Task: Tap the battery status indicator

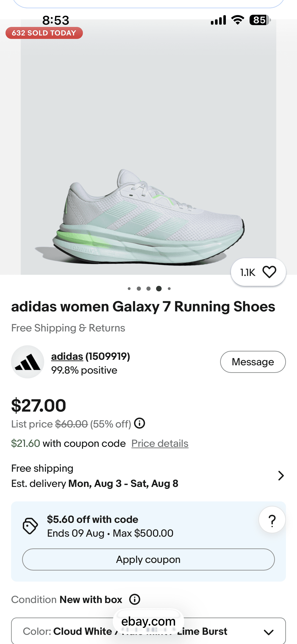Action: [x=260, y=20]
